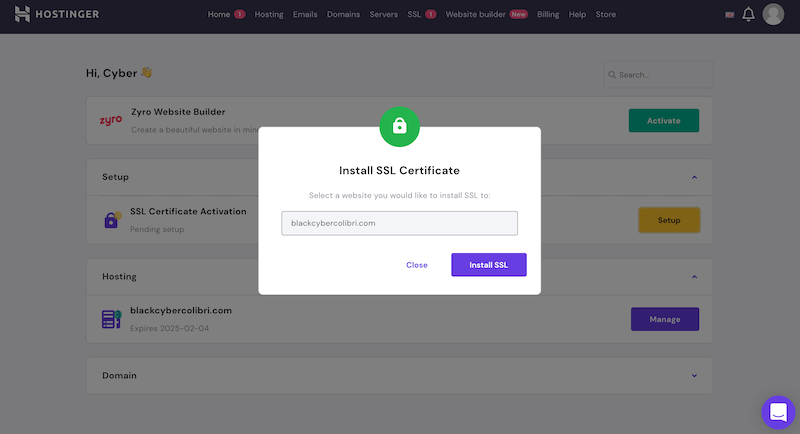
Task: Click the Hostinger logo
Action: point(57,14)
